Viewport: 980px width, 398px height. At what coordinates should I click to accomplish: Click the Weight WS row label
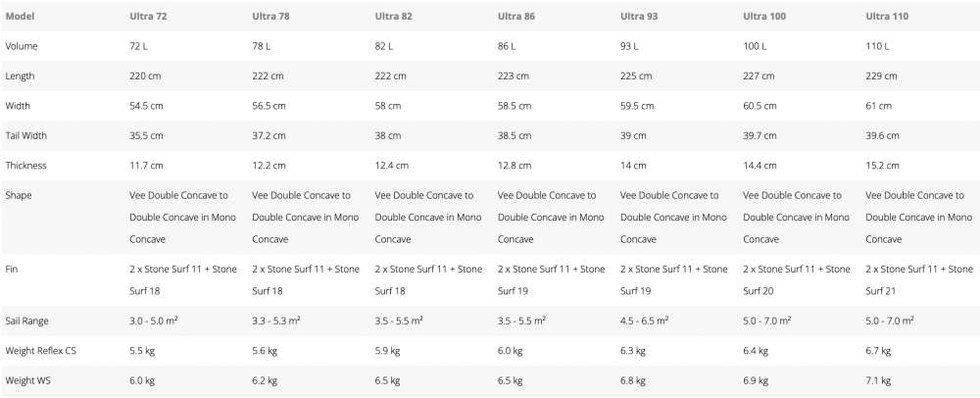coord(26,379)
